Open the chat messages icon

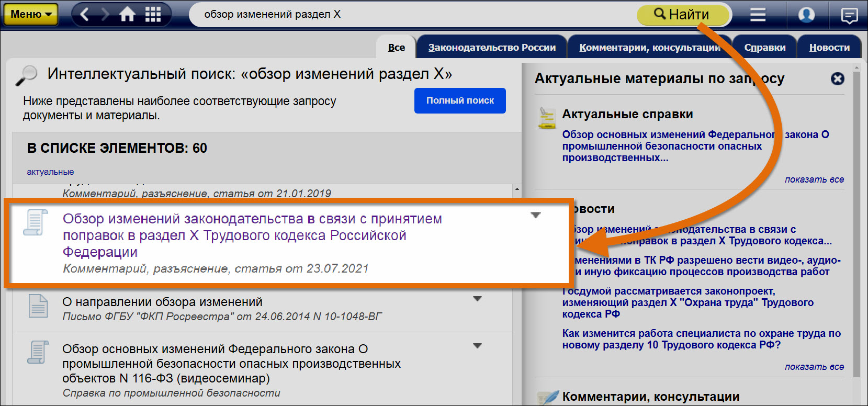click(849, 15)
